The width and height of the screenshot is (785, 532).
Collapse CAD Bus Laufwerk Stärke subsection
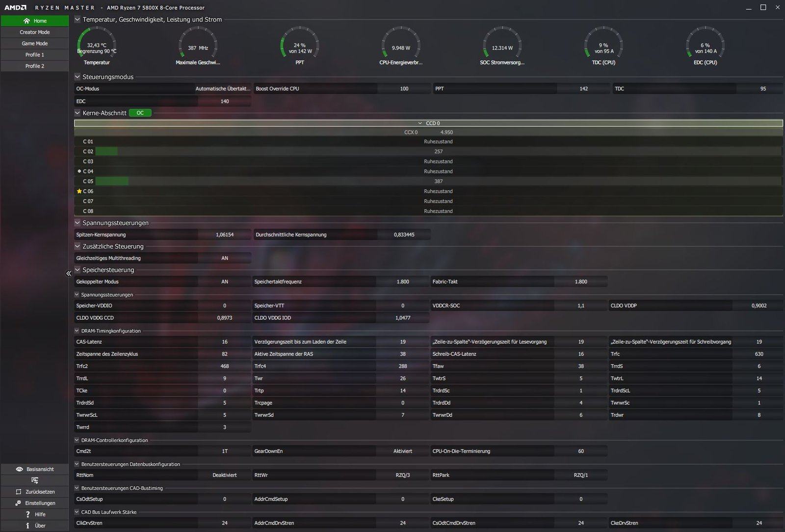pos(77,512)
